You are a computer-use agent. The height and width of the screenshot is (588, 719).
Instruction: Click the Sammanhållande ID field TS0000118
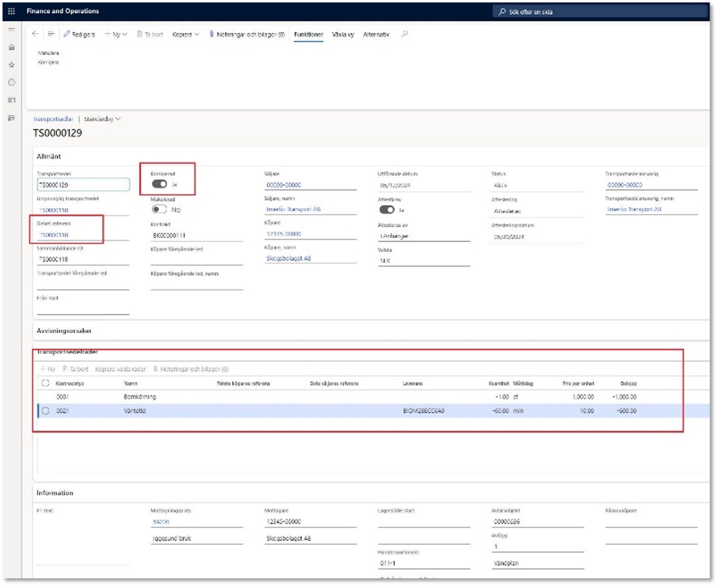pos(83,259)
